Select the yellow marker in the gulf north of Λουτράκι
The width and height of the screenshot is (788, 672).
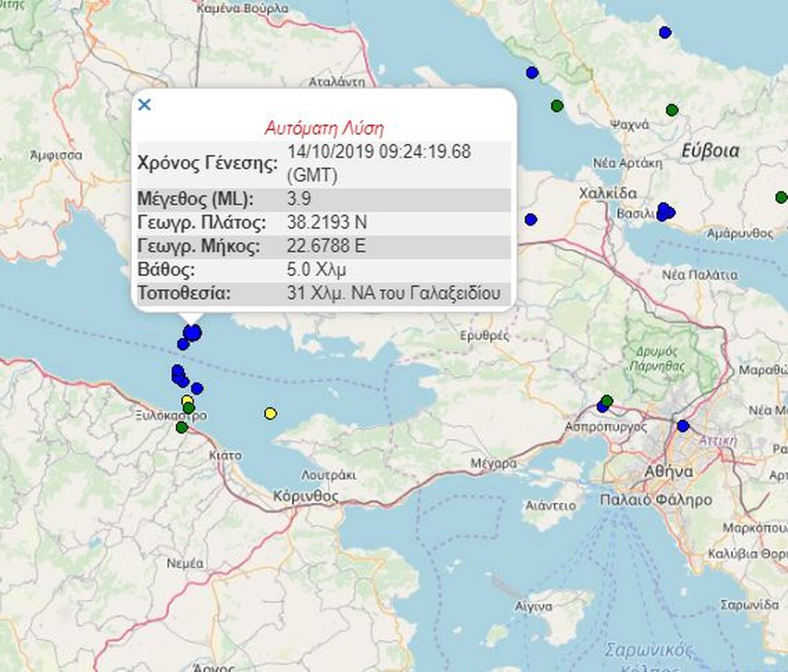coord(270,413)
